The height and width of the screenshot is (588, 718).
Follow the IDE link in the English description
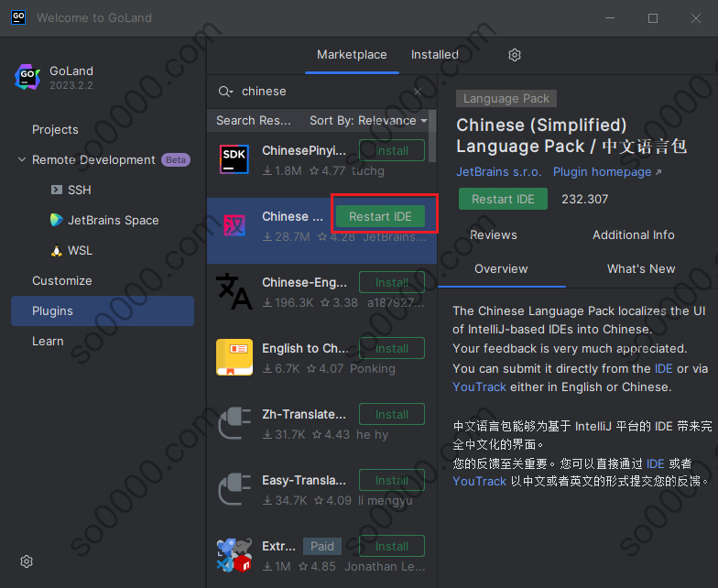click(663, 368)
